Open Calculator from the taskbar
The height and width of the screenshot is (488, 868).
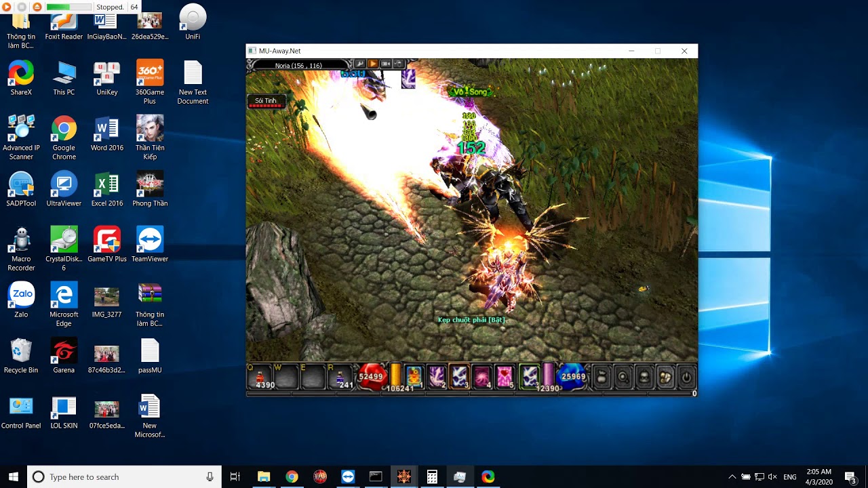[432, 476]
